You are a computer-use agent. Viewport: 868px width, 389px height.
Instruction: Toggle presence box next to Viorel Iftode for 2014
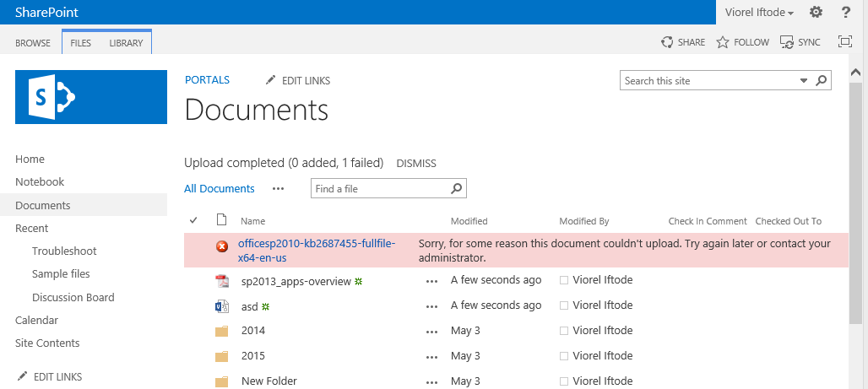click(564, 331)
